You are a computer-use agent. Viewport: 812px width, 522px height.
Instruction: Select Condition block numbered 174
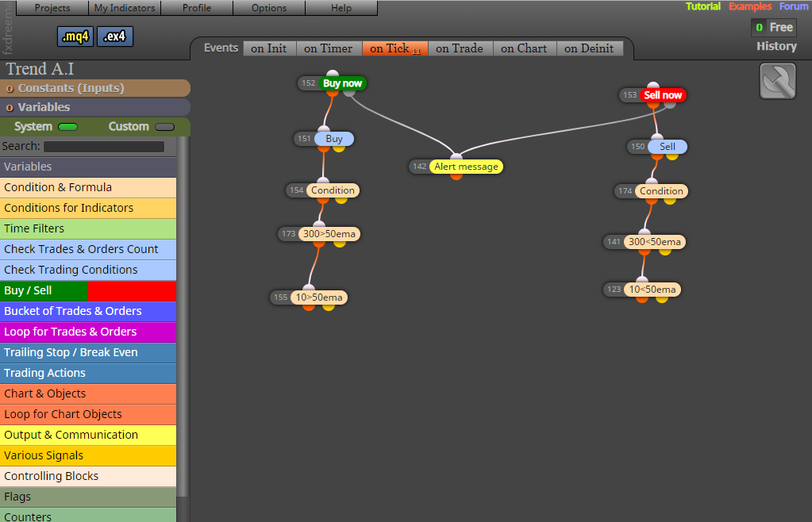pos(661,191)
